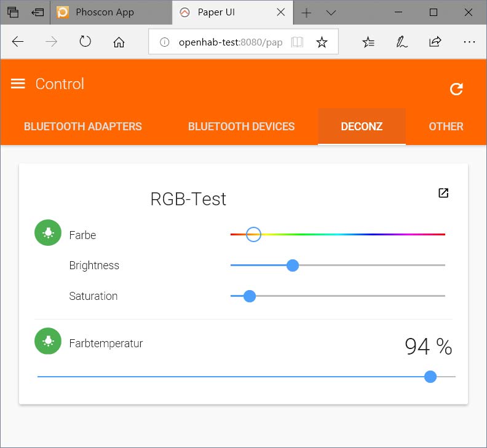
Task: Toggle the Farbtemperatur light bulb icon
Action: [x=48, y=342]
